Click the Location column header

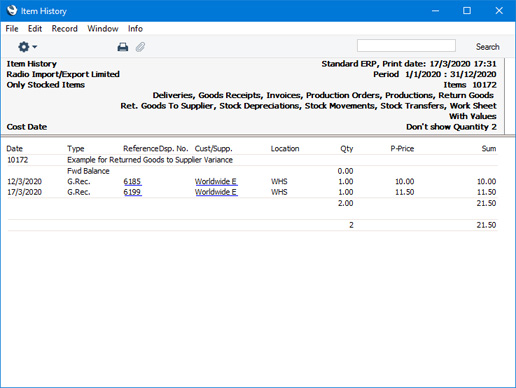[x=285, y=149]
